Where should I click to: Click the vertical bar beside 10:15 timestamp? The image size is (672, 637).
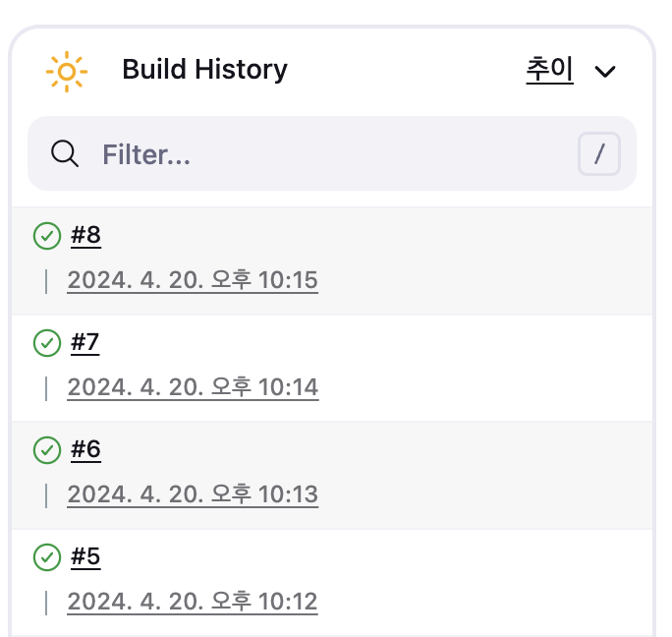46,281
